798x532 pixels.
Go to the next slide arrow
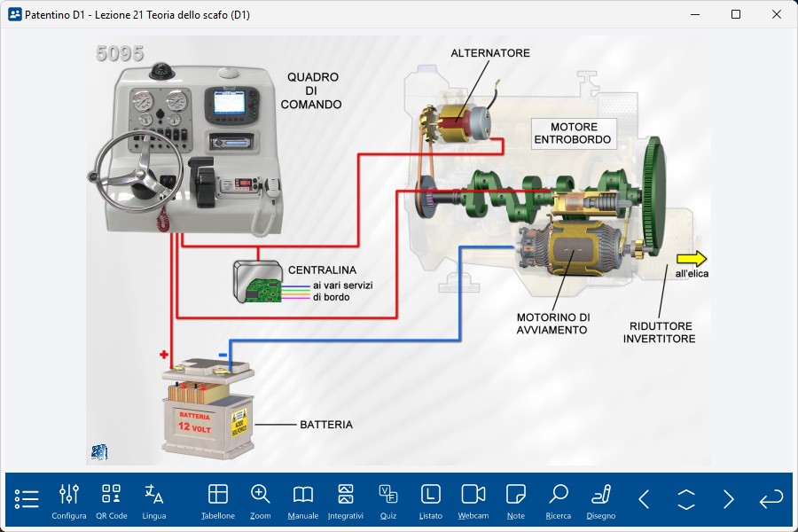[x=729, y=499]
